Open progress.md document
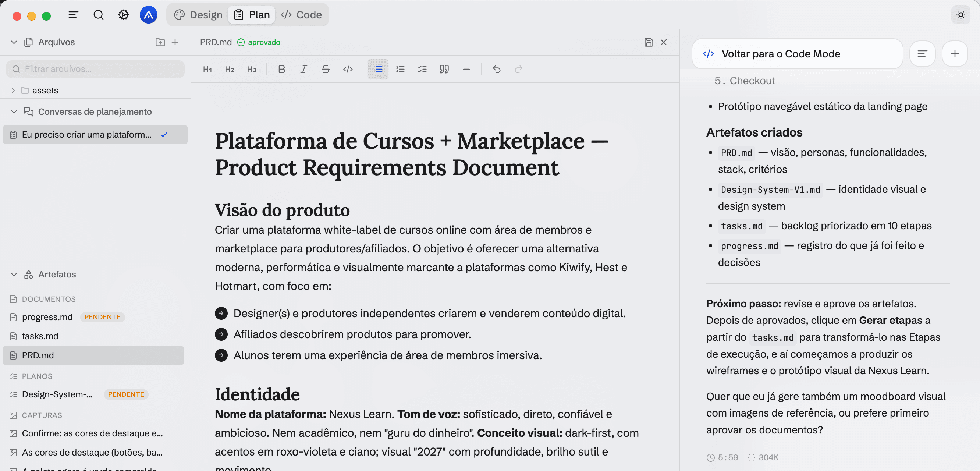The height and width of the screenshot is (471, 980). coord(47,317)
